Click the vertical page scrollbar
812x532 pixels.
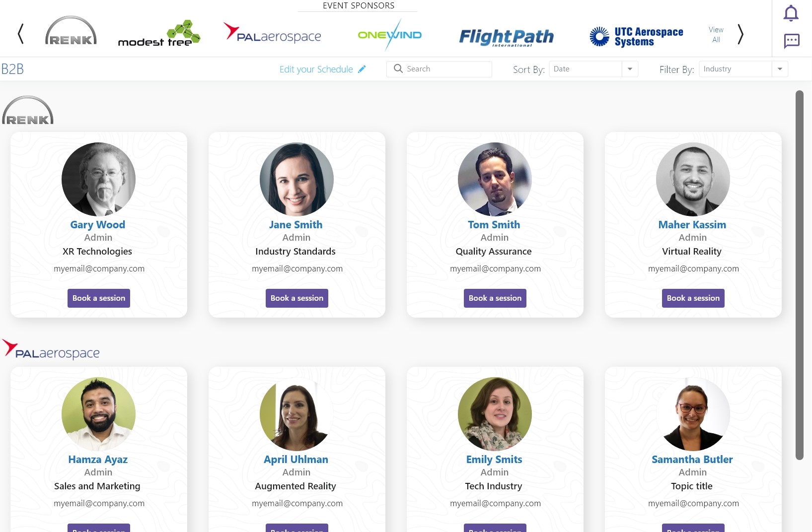pyautogui.click(x=799, y=275)
